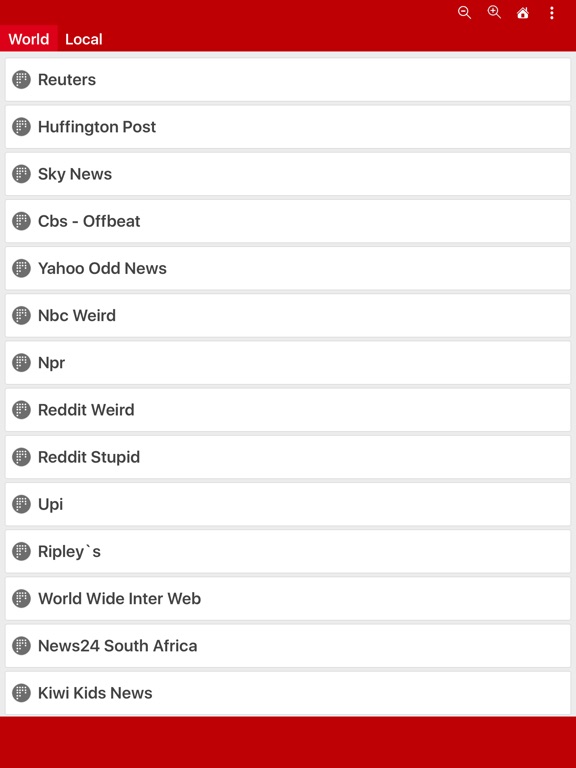Open the Huffington Post source

click(x=288, y=127)
